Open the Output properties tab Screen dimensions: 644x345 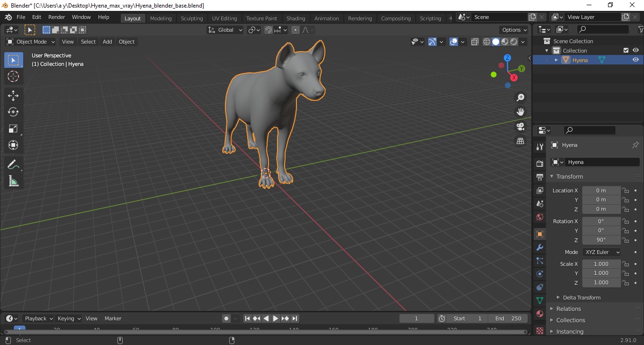[x=540, y=177]
